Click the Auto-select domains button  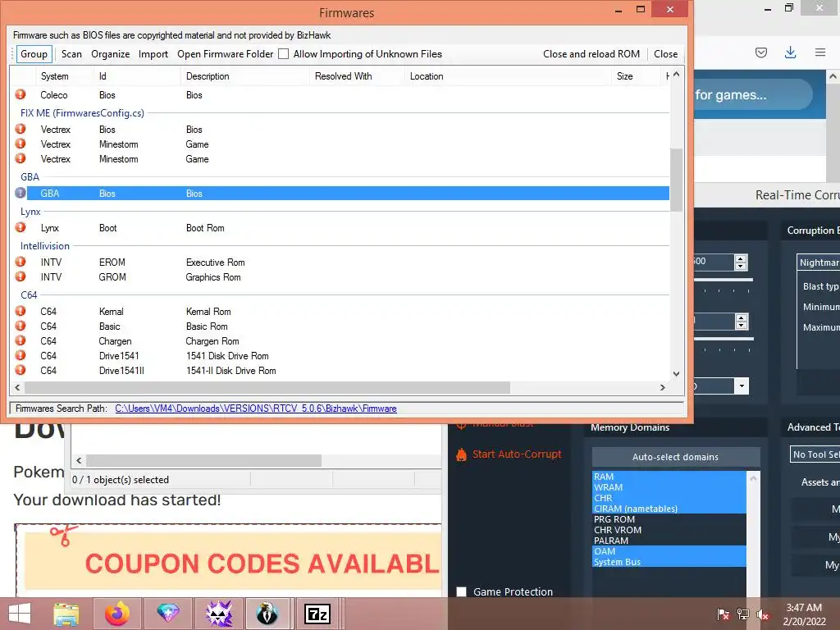coord(676,457)
